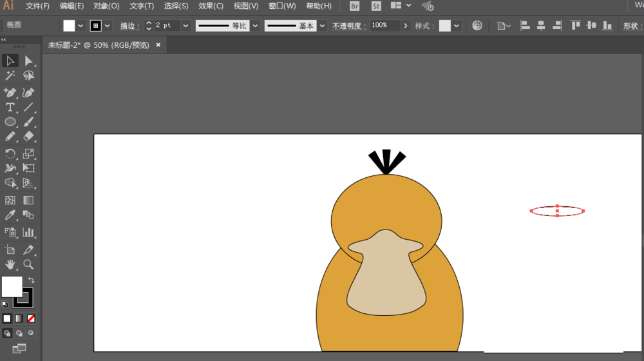Select the Direct Selection tool
Screen dimensions: 644x361
[x=28, y=61]
